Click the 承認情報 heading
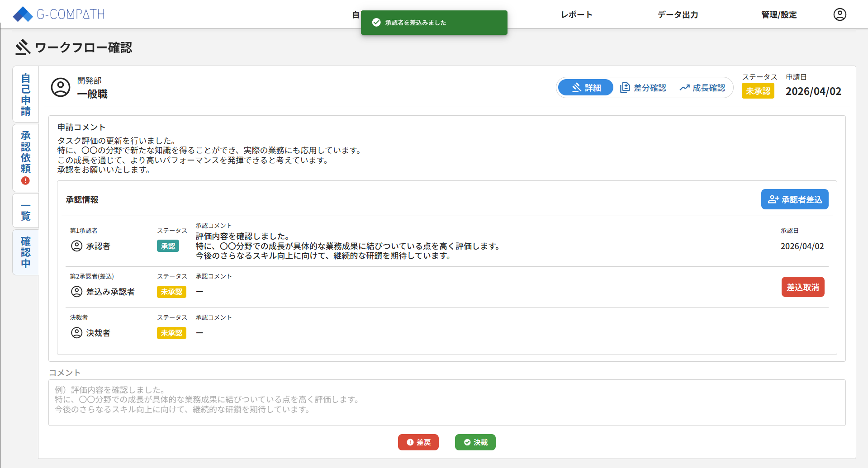 click(x=82, y=199)
